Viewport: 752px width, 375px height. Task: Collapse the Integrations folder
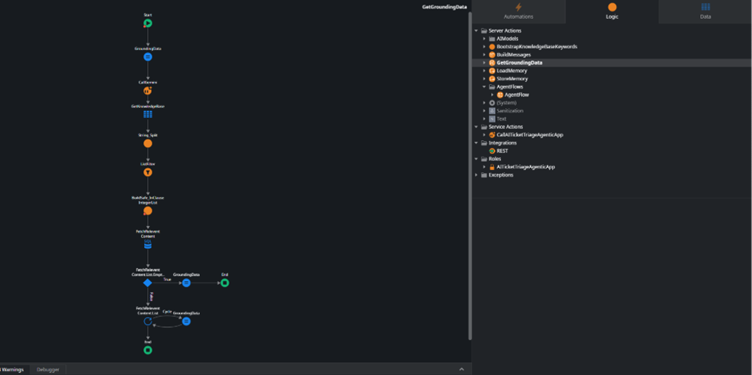coord(476,143)
